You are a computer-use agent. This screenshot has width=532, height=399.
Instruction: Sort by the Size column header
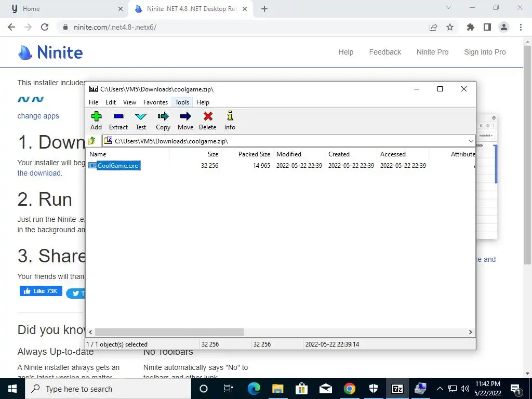point(195,154)
